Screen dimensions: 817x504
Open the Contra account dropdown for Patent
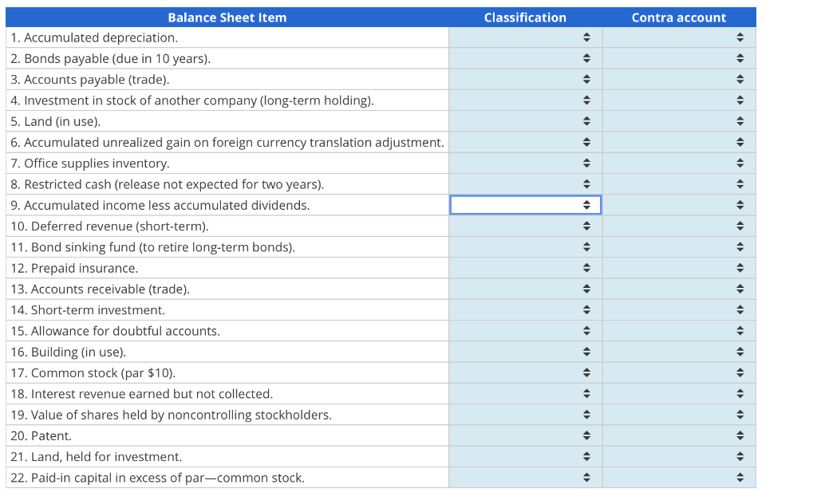point(678,435)
